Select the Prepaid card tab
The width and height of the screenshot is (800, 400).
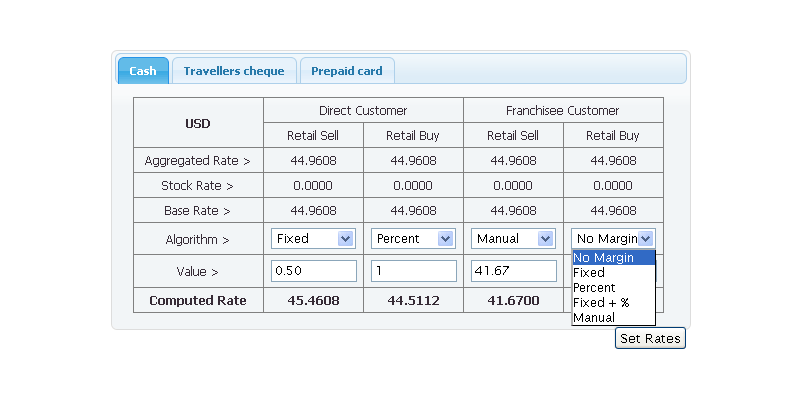click(347, 71)
